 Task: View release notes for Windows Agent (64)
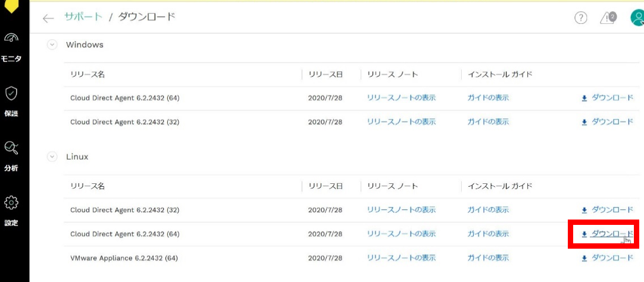click(x=401, y=98)
